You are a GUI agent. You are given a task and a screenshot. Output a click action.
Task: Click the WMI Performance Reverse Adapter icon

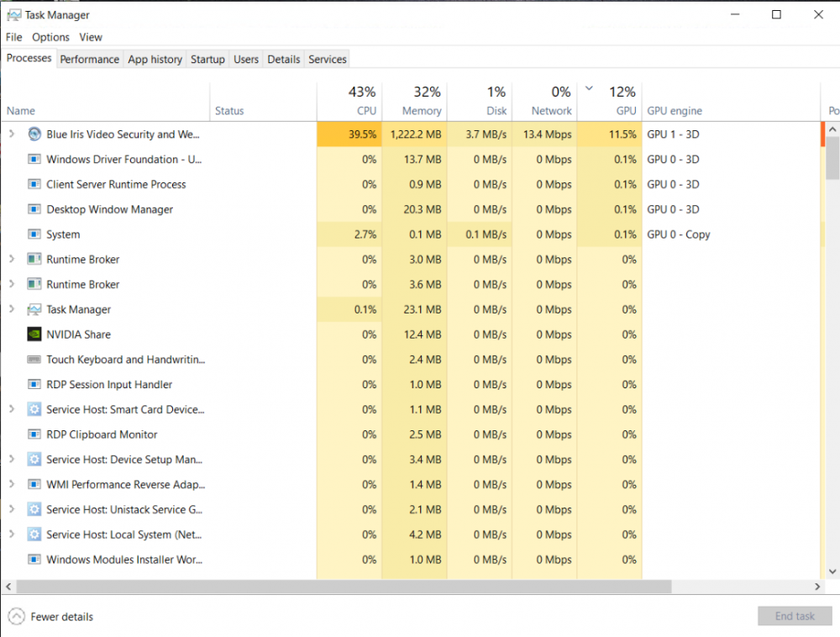coord(34,484)
